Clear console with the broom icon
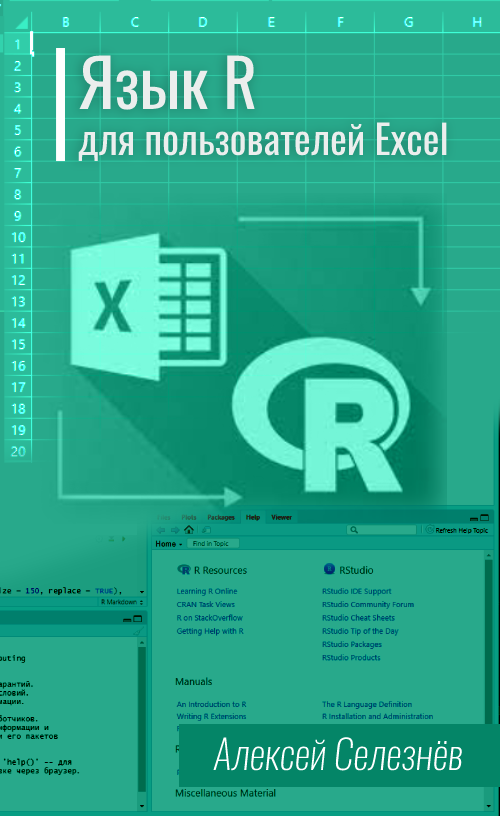The width and height of the screenshot is (500, 816). click(137, 631)
